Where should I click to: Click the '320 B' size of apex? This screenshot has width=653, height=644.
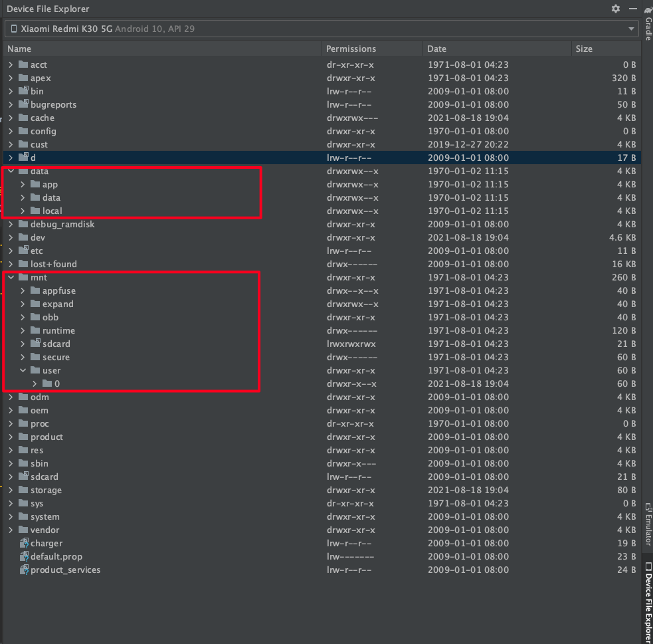pos(623,78)
